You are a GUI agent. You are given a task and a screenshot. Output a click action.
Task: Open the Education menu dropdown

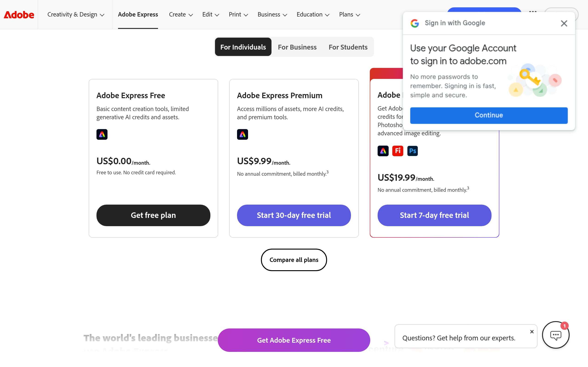[x=313, y=14]
